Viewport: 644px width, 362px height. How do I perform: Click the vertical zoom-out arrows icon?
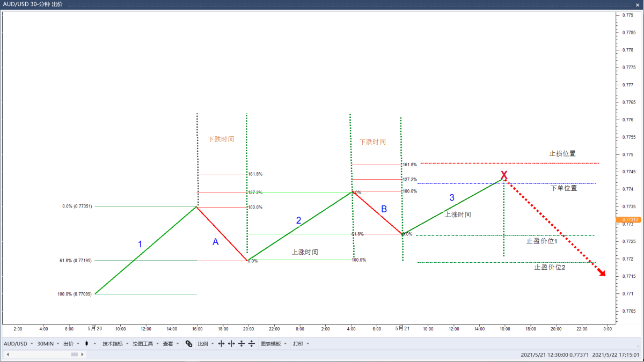(x=251, y=343)
